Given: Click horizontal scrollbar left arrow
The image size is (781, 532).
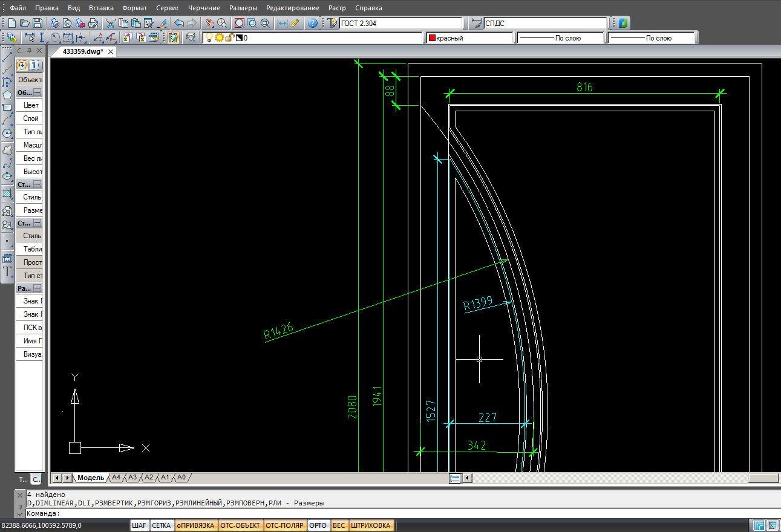Looking at the screenshot, I should [468, 478].
